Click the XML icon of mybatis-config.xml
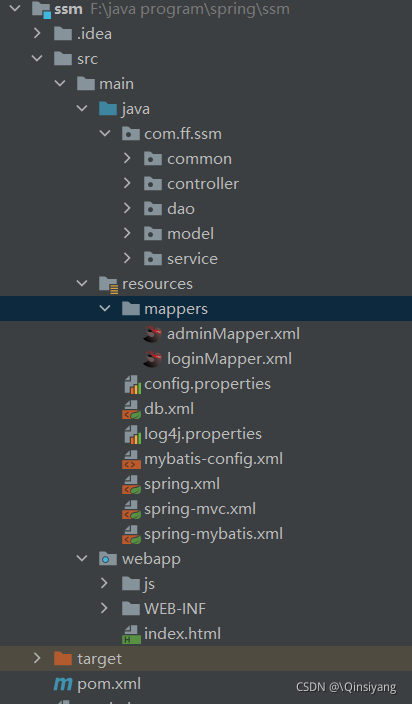Viewport: 412px width, 704px height. click(131, 460)
